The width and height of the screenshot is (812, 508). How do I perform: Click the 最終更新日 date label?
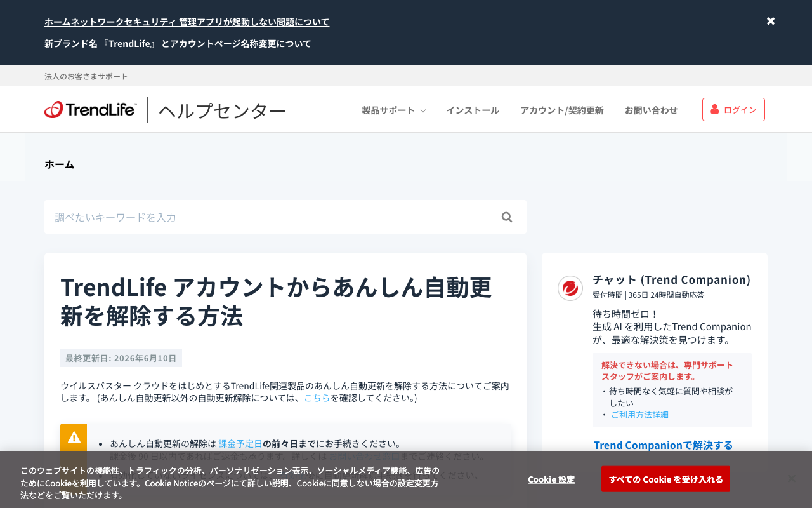(121, 358)
